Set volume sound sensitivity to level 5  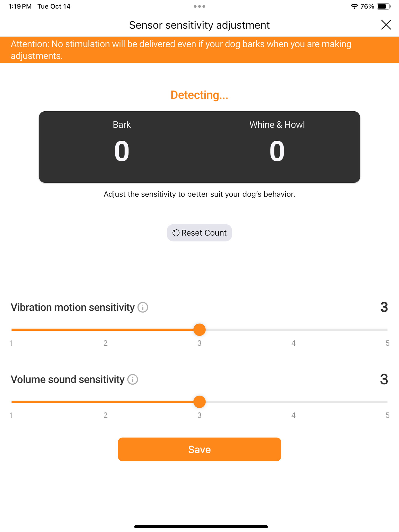tap(387, 402)
